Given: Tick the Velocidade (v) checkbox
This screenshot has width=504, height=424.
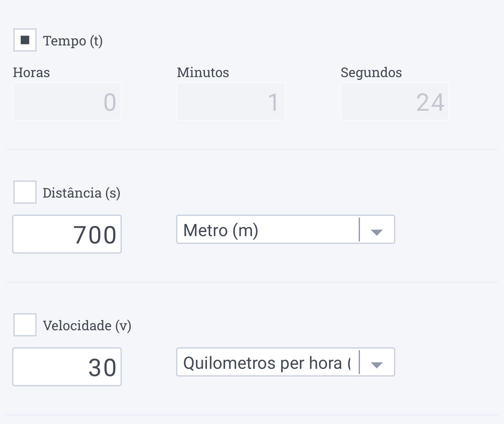Looking at the screenshot, I should tap(25, 325).
